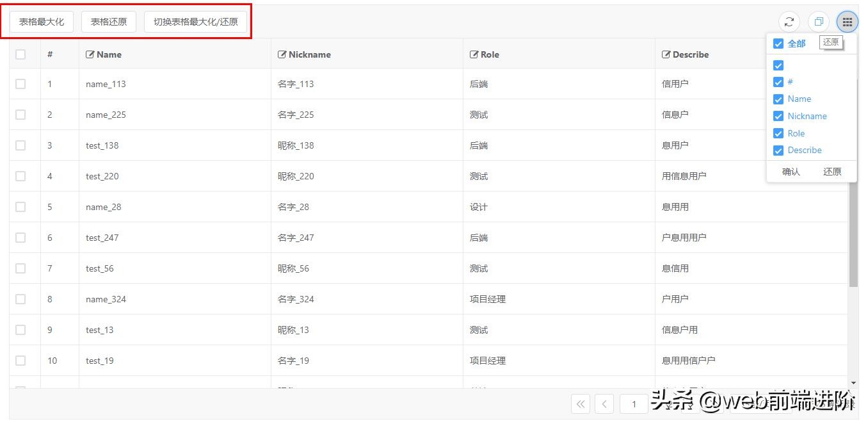
Task: Click the 切换表格最大化/还原 button
Action: click(x=195, y=22)
